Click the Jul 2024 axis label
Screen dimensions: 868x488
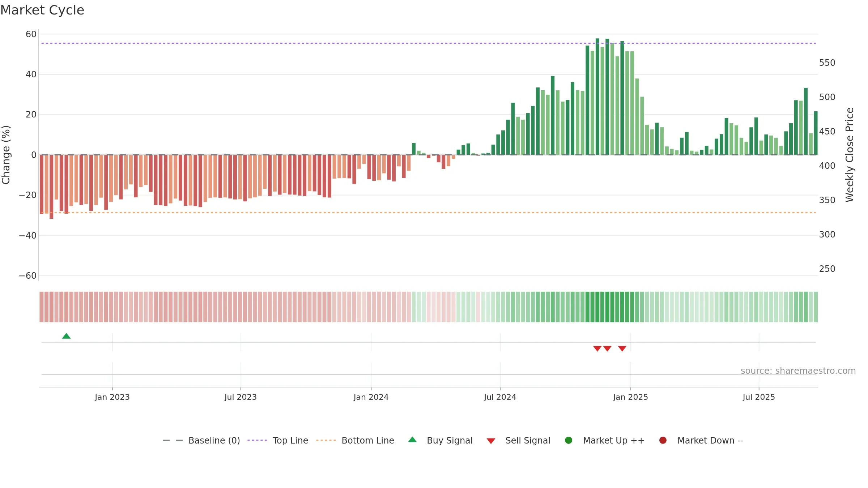click(x=500, y=397)
